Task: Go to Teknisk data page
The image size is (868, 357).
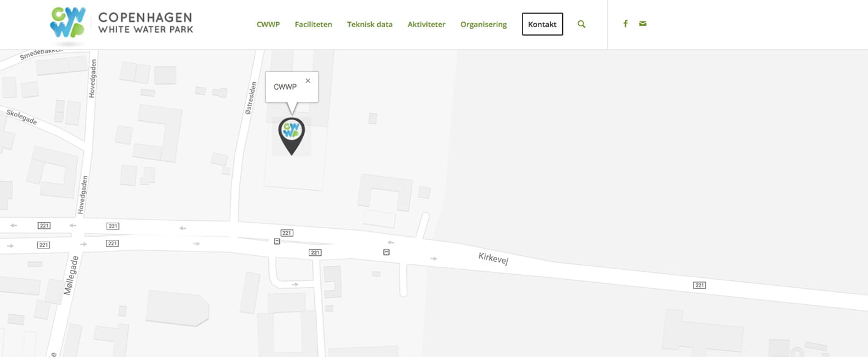Action: point(370,25)
